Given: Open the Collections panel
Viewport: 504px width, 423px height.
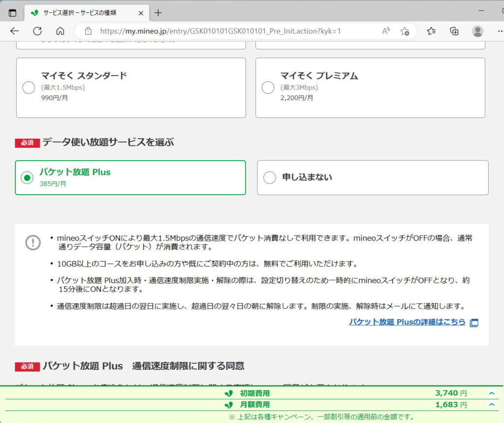Looking at the screenshot, I should (x=454, y=31).
